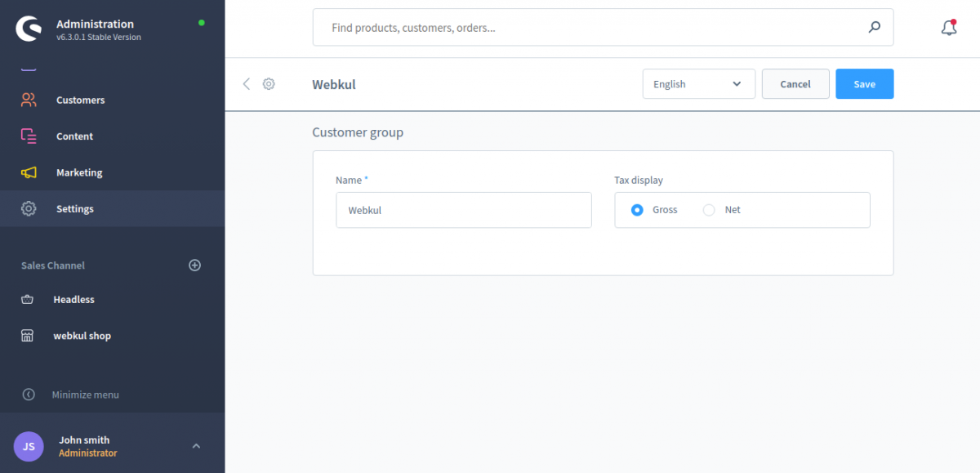Go back using the left arrow
The width and height of the screenshot is (980, 473).
(x=247, y=84)
